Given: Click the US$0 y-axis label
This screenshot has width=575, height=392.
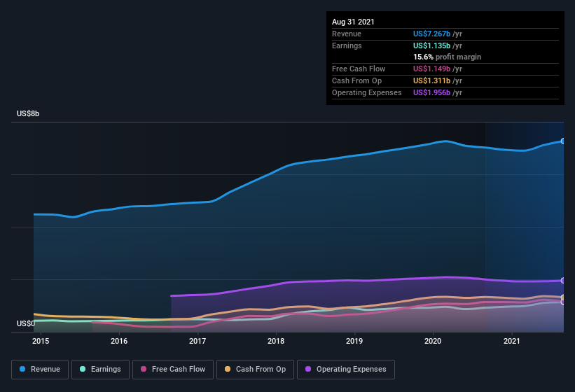Looking at the screenshot, I should (26, 323).
